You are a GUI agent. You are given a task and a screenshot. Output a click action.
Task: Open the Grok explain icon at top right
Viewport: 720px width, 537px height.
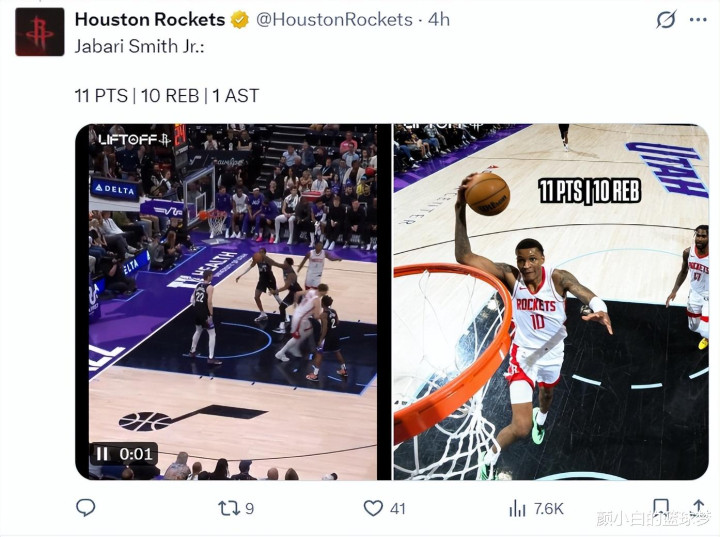666,20
